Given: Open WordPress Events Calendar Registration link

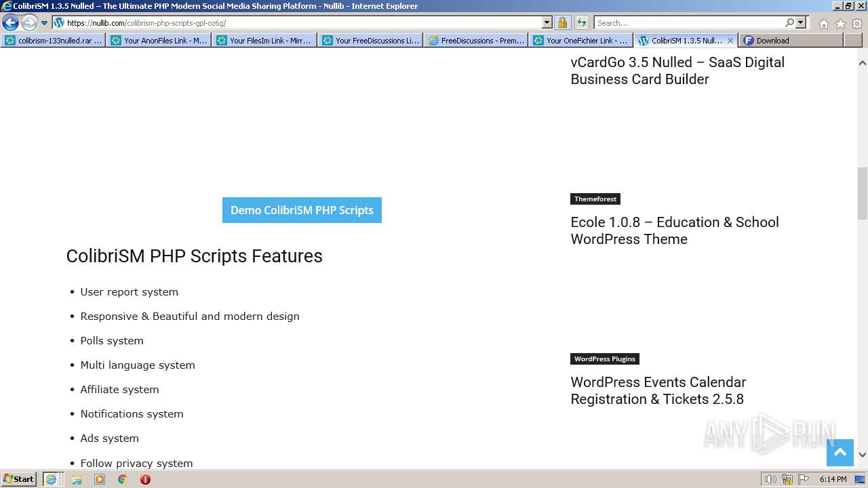Looking at the screenshot, I should pos(658,390).
